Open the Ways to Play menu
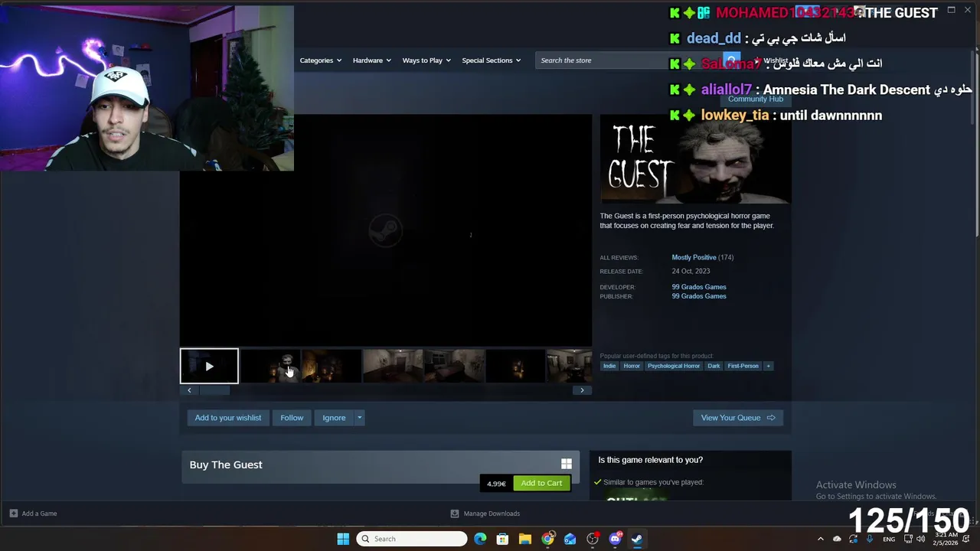Viewport: 980px width, 551px height. click(426, 60)
